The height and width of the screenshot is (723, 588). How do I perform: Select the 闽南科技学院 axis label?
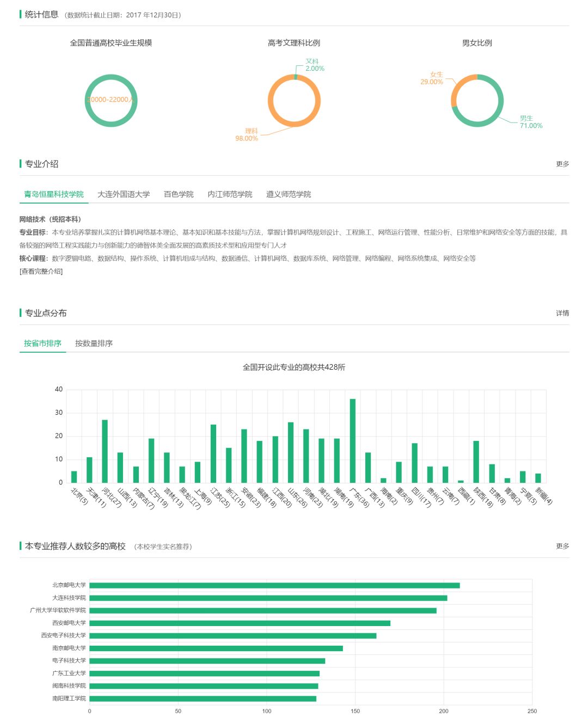click(x=69, y=685)
